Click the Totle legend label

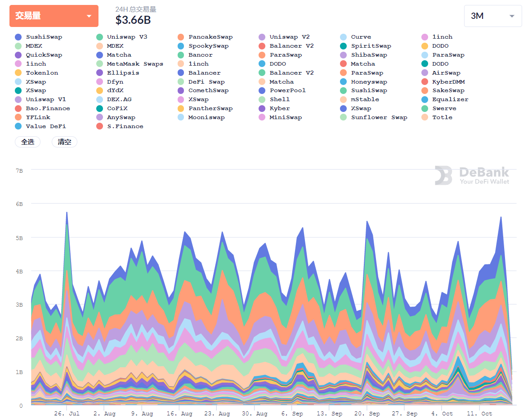pyautogui.click(x=442, y=117)
